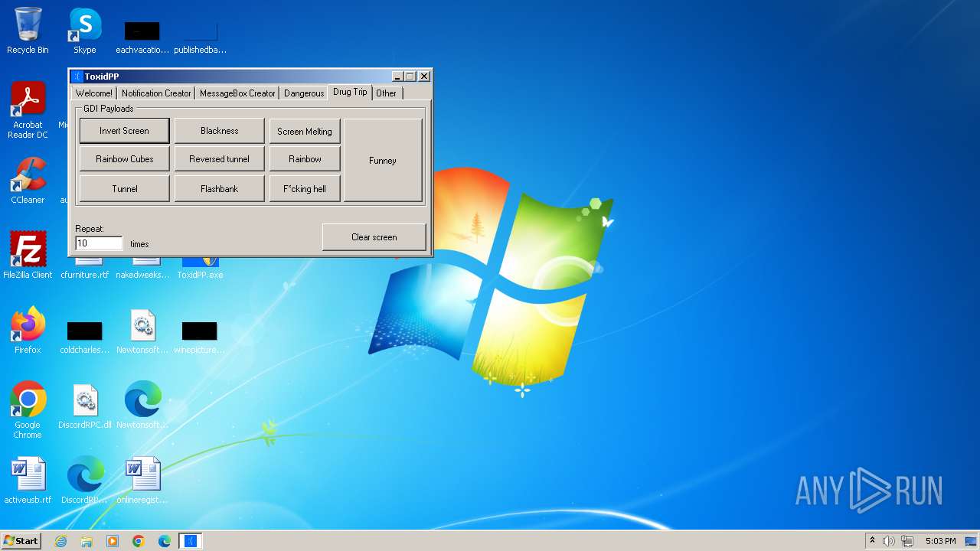Open Edge from the taskbar

coord(165,541)
